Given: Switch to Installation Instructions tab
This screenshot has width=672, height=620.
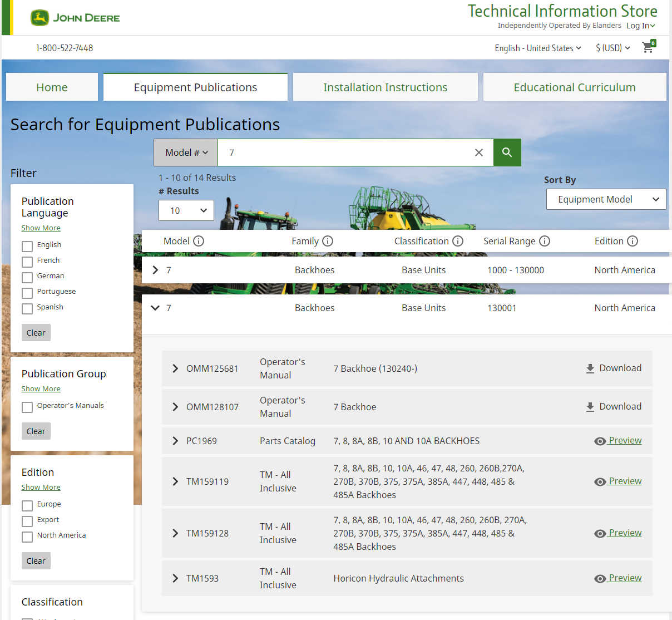Looking at the screenshot, I should coord(386,87).
